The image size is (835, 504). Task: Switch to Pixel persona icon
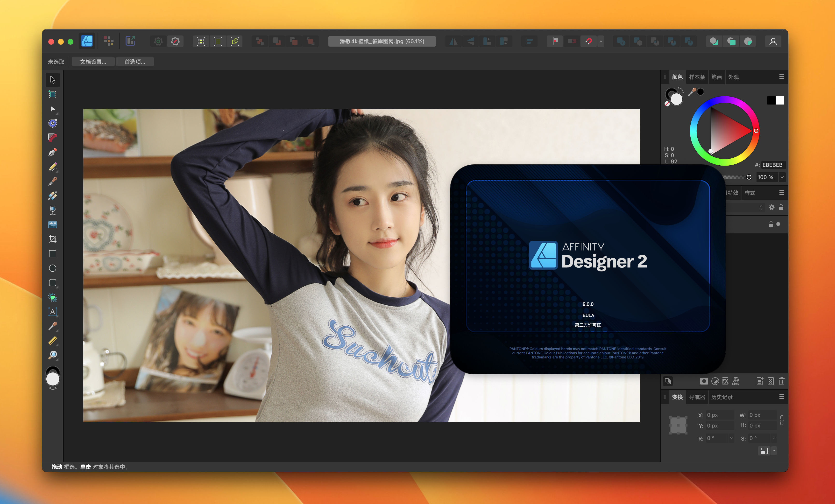click(x=108, y=41)
